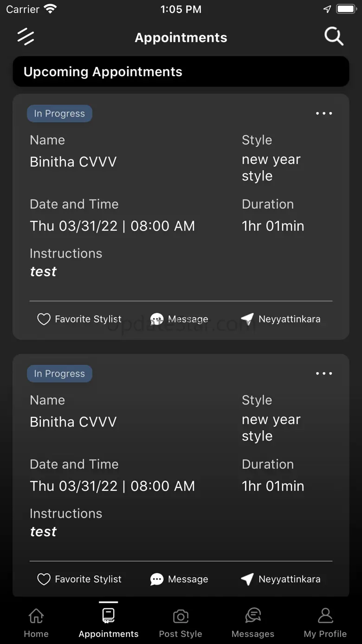Tap Binitha CVVV name on first card
362x644 pixels.
coord(73,162)
